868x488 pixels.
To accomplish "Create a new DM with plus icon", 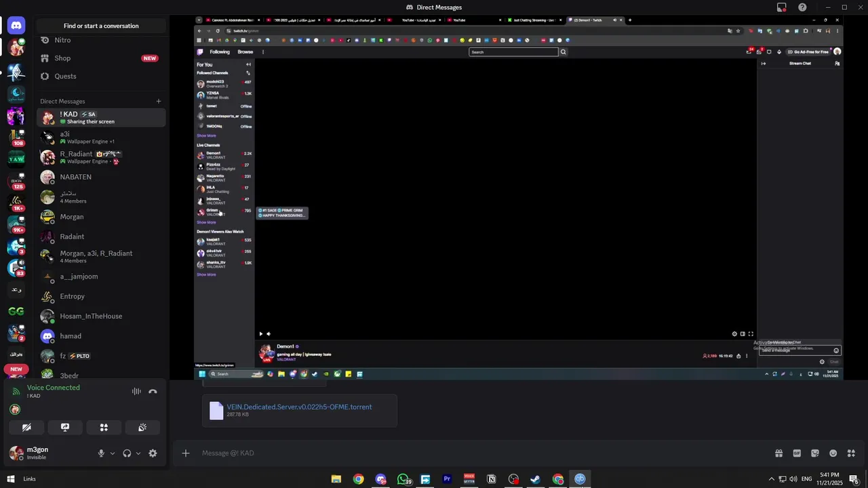I will click(x=159, y=101).
